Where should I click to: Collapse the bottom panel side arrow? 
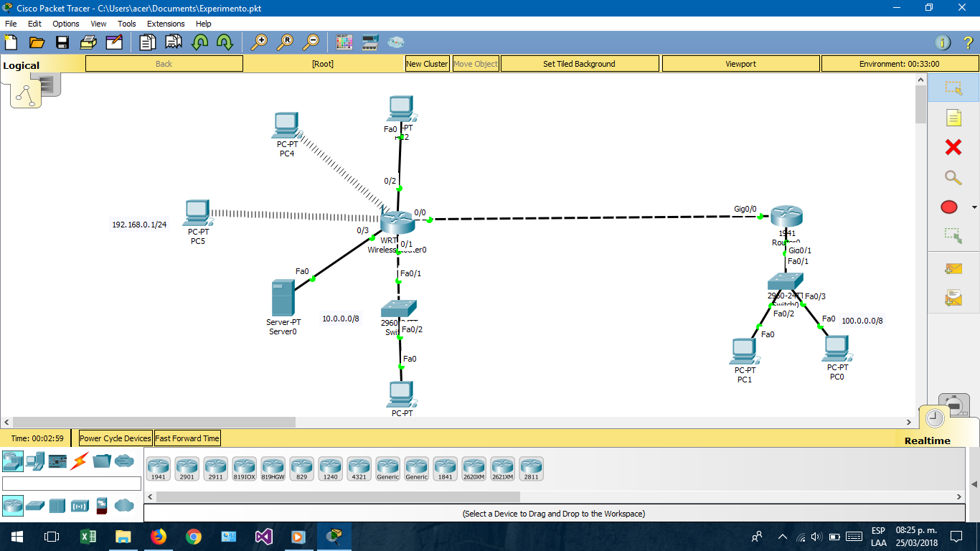(974, 484)
